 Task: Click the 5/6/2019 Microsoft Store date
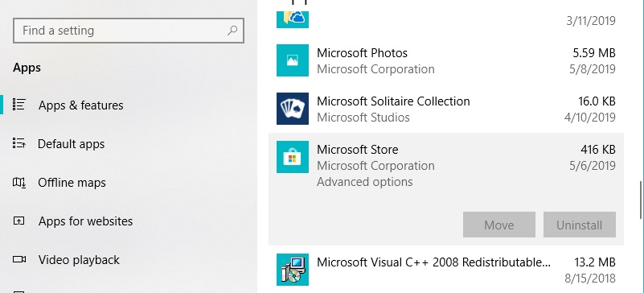point(593,166)
